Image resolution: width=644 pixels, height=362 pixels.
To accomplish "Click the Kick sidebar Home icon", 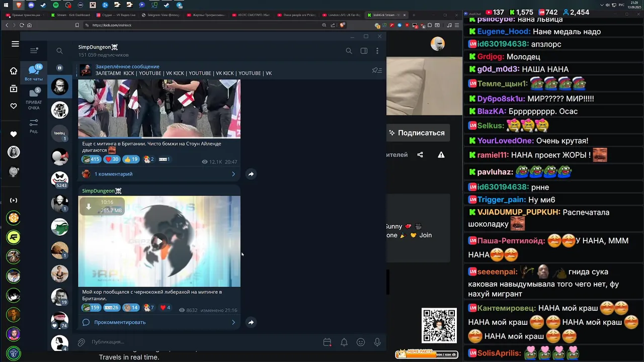I will pos(14,71).
